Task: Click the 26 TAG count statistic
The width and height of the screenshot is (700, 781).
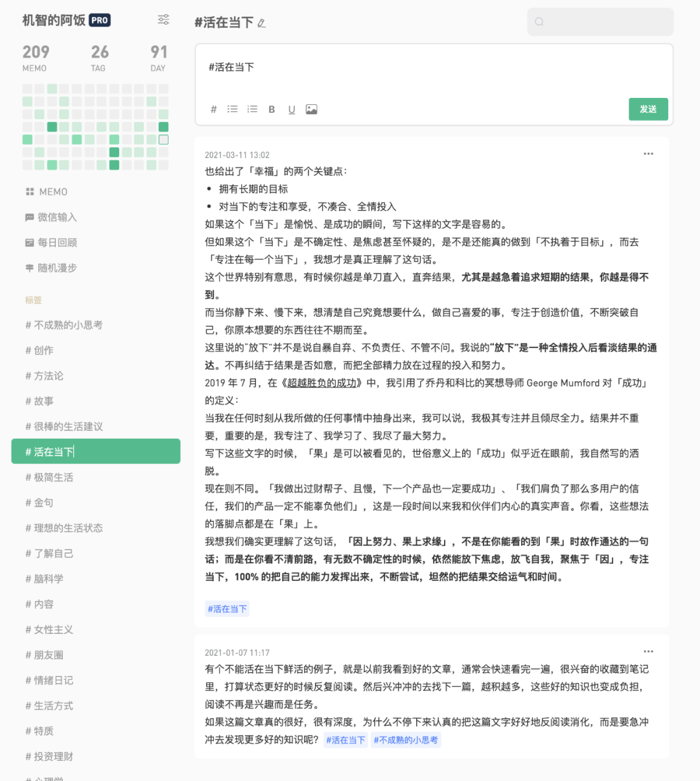Action: tap(100, 57)
